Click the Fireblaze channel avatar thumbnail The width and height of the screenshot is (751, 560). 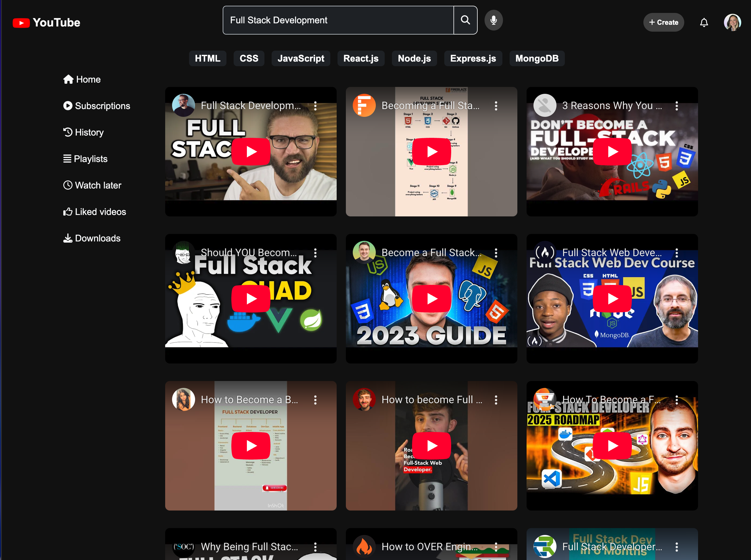pyautogui.click(x=364, y=105)
